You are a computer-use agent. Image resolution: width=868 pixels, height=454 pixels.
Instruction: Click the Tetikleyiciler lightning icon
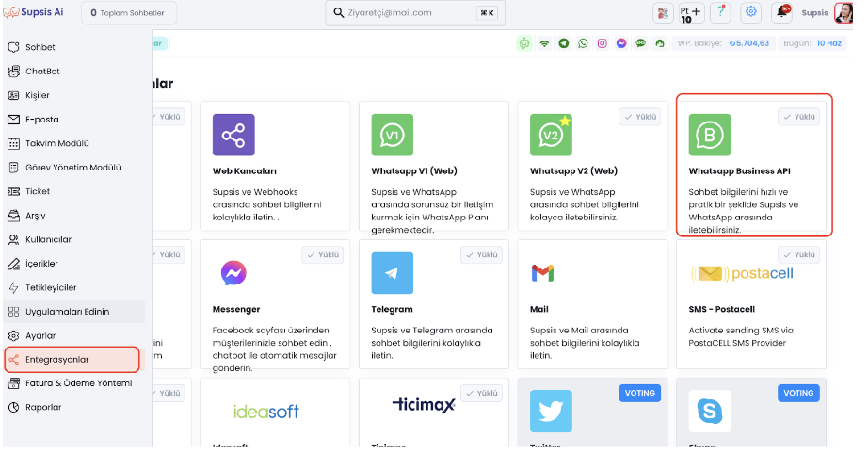(x=14, y=288)
